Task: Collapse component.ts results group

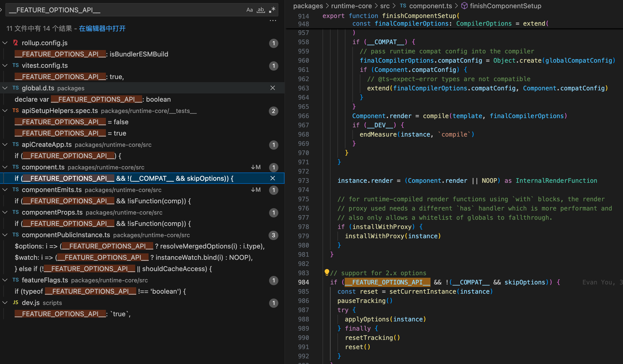Action: (x=5, y=167)
